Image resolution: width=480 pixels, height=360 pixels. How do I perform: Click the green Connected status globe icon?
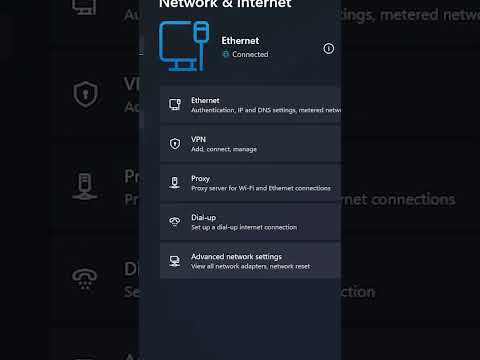point(226,54)
